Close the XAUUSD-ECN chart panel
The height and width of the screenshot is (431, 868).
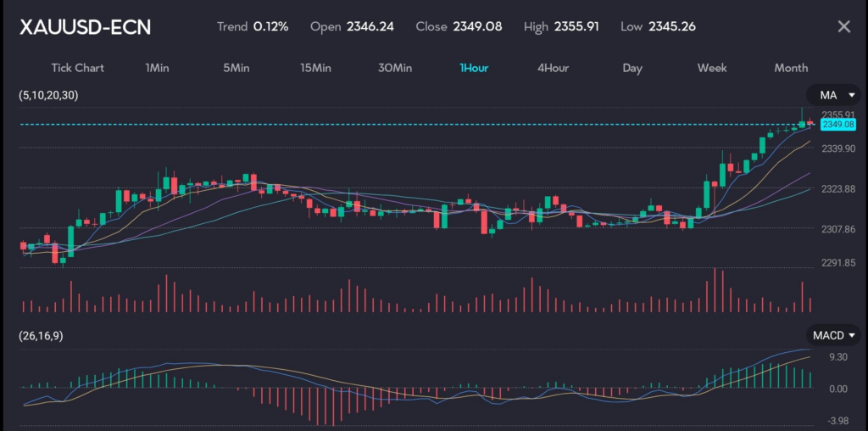(x=843, y=26)
